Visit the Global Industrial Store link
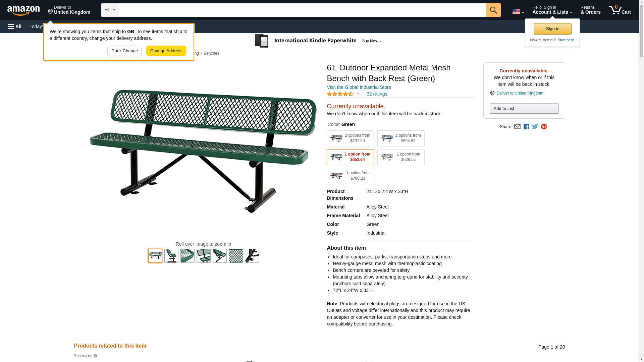 click(x=359, y=87)
